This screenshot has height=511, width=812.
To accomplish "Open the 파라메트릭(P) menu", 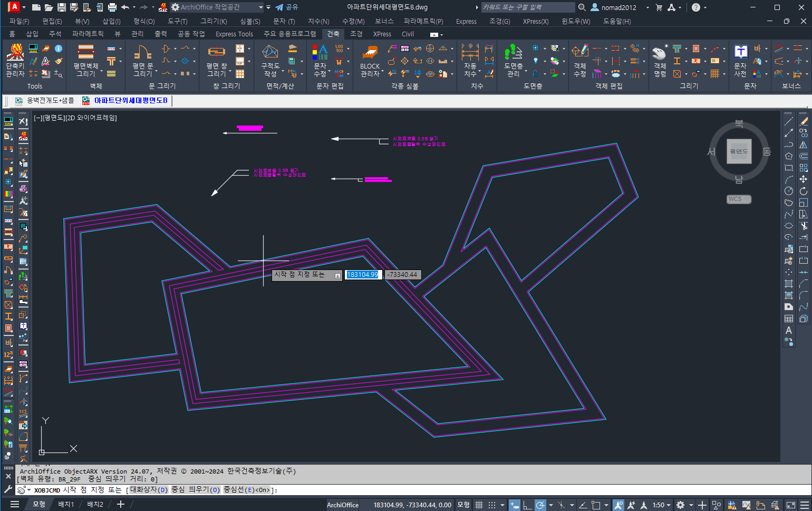I will 423,21.
